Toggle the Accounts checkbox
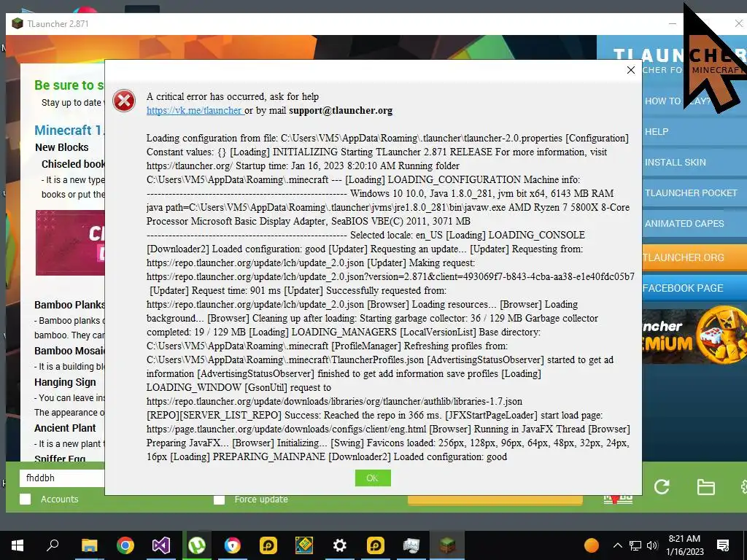This screenshot has height=560, width=747. pyautogui.click(x=26, y=499)
